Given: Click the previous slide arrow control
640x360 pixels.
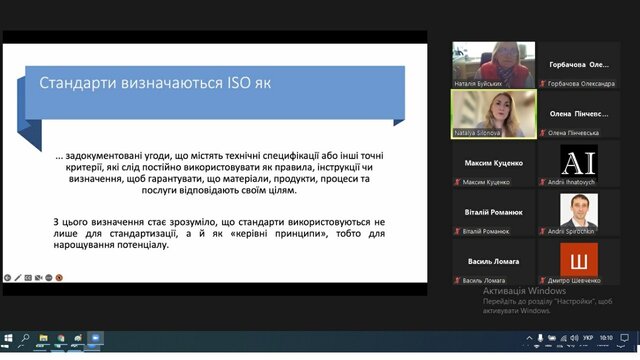Looking at the screenshot, I should 7,278.
